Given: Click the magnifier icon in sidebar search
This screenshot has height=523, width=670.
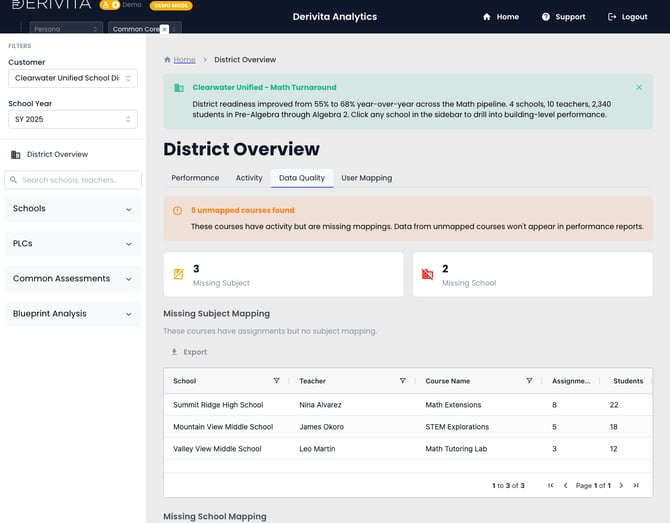Looking at the screenshot, I should (14, 180).
